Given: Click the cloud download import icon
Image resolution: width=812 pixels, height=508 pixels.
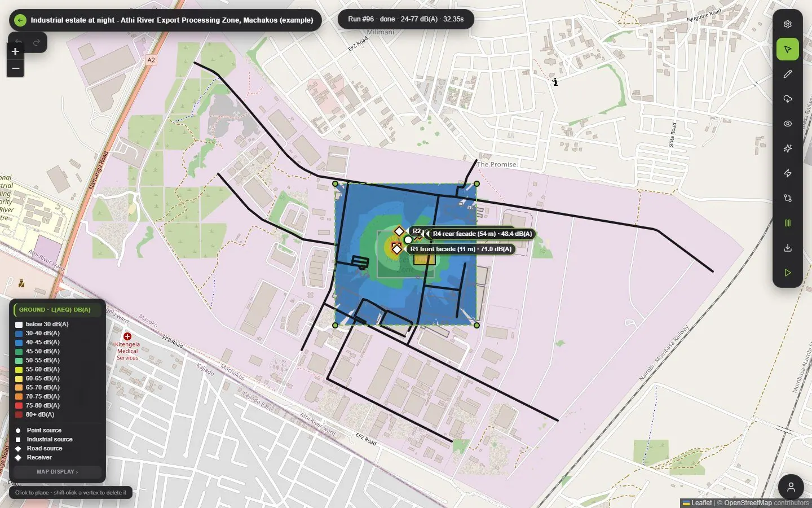Looking at the screenshot, I should coord(788,99).
